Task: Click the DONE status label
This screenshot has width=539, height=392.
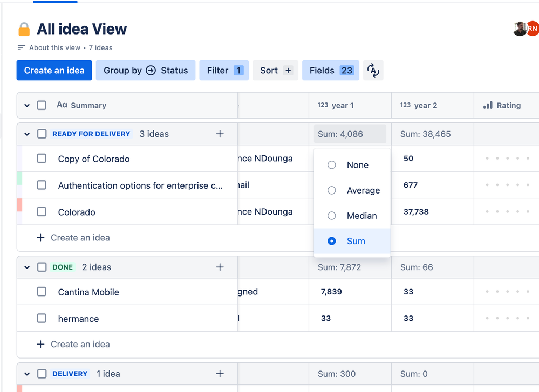Action: (x=63, y=267)
